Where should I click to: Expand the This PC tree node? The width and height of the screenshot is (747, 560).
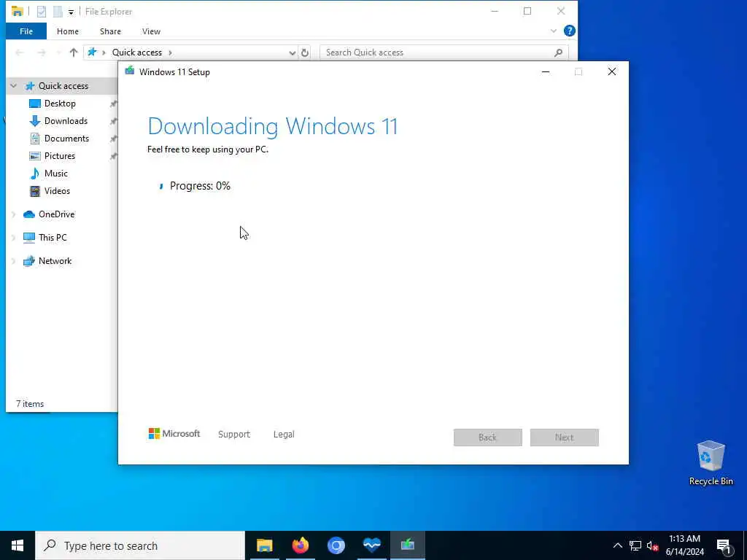tap(14, 238)
